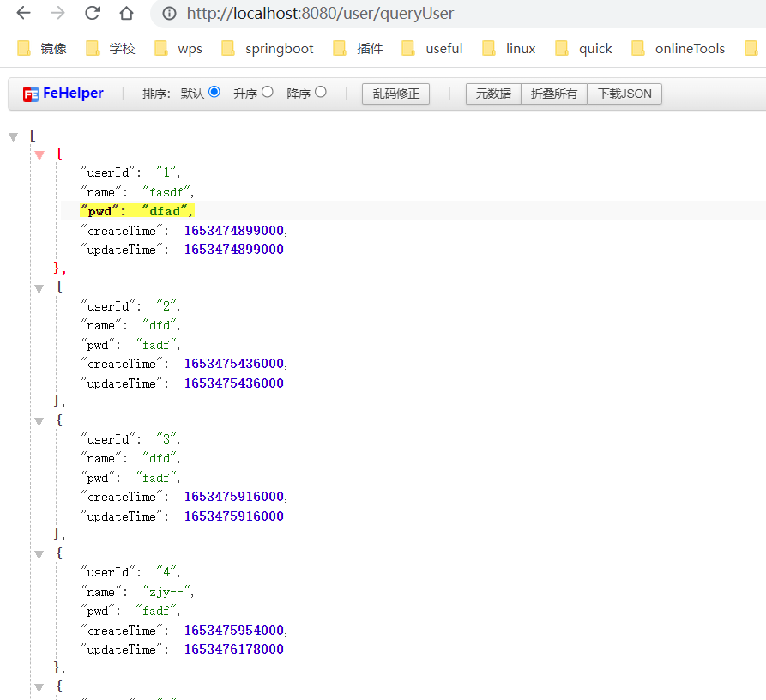Collapse the userId 1 object
Viewport: 766px width, 700px height.
[39, 155]
